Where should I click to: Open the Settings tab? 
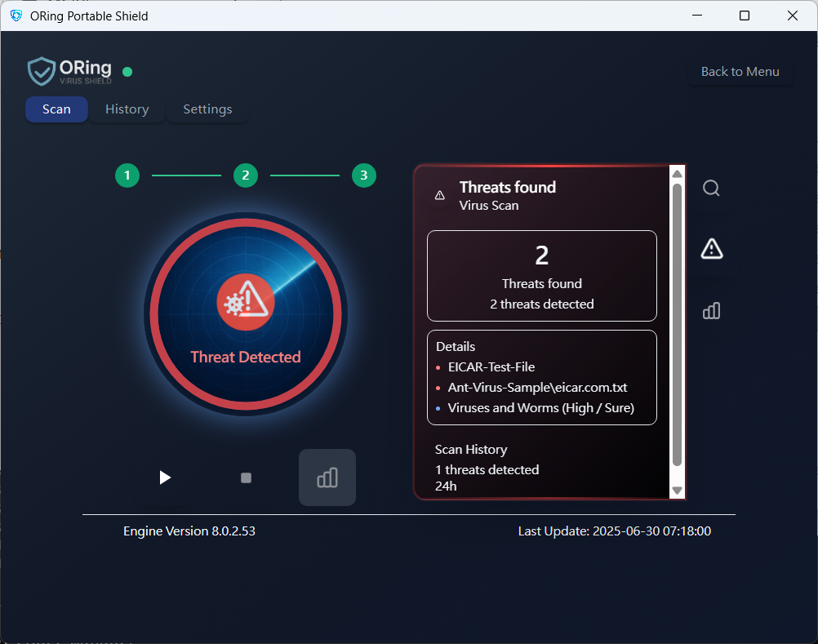[207, 109]
